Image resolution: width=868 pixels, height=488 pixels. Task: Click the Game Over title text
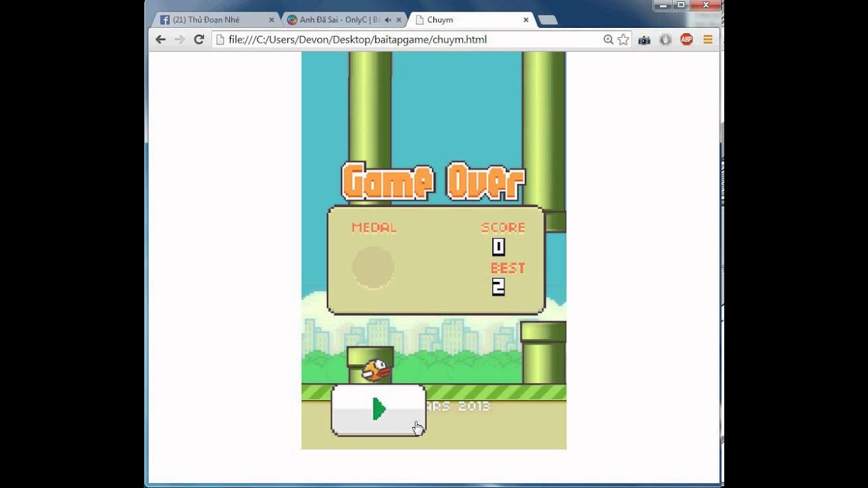[x=433, y=182]
